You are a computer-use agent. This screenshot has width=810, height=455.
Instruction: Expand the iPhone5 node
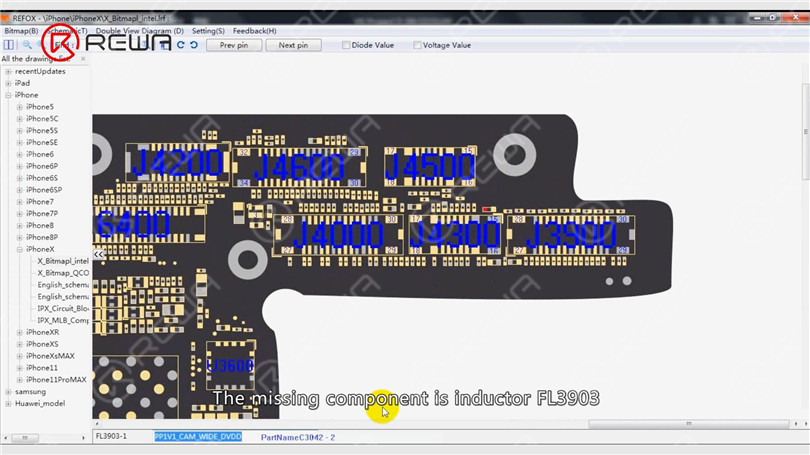pyautogui.click(x=20, y=107)
